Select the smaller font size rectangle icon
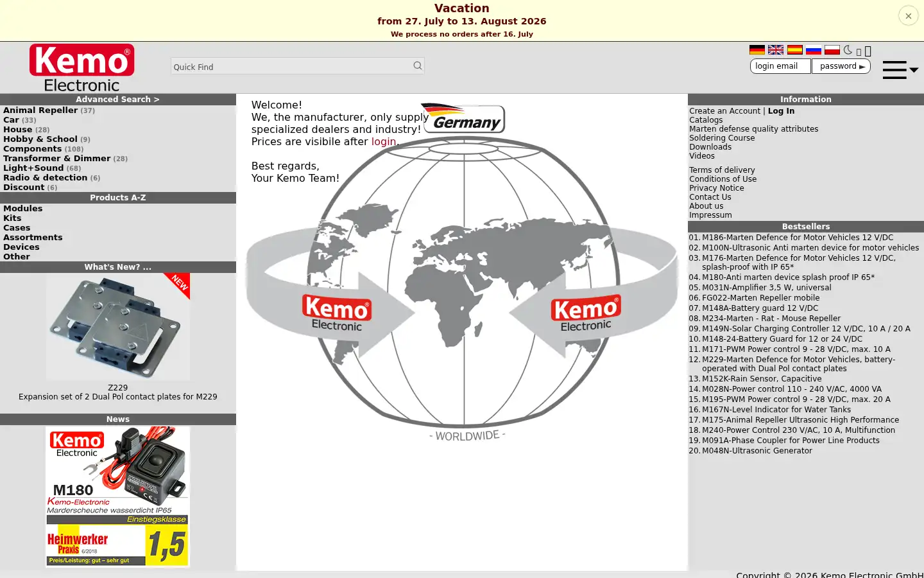Viewport: 924px width, 578px height. tap(859, 52)
